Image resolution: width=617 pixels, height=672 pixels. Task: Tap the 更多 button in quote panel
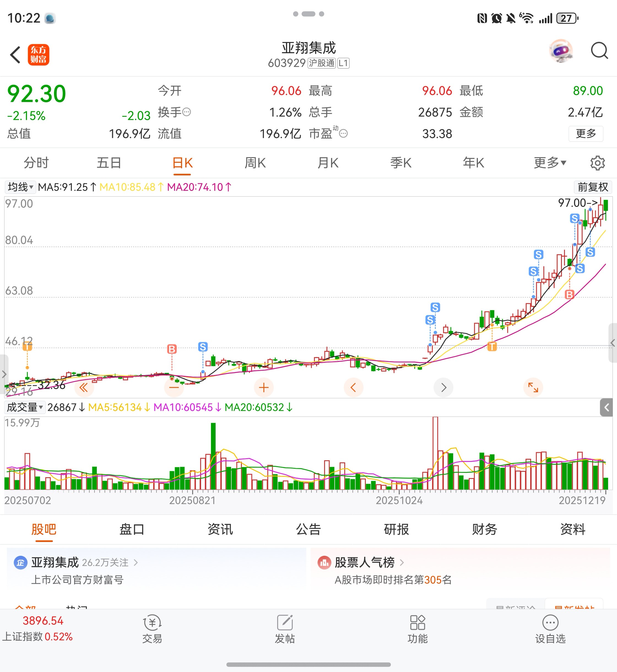coord(586,134)
